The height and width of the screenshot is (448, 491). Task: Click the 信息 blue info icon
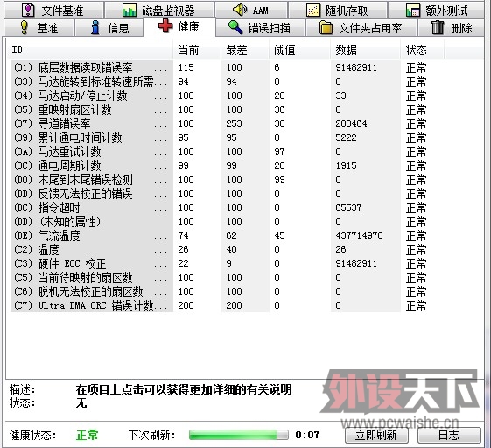[x=95, y=27]
